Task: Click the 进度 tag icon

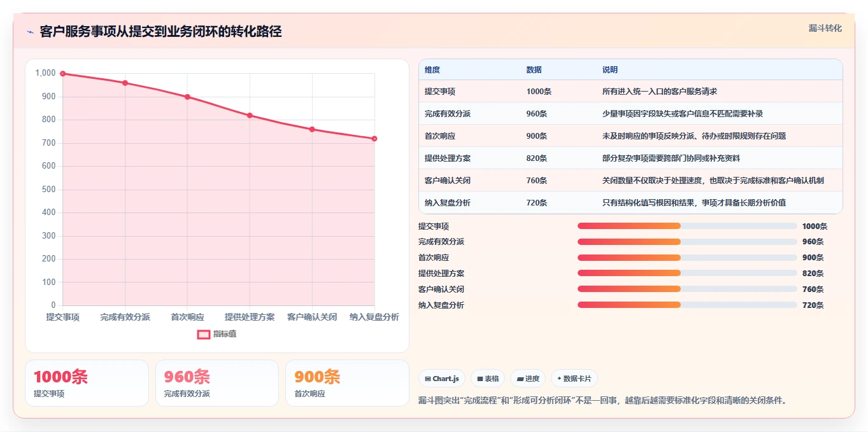Action: coord(520,379)
